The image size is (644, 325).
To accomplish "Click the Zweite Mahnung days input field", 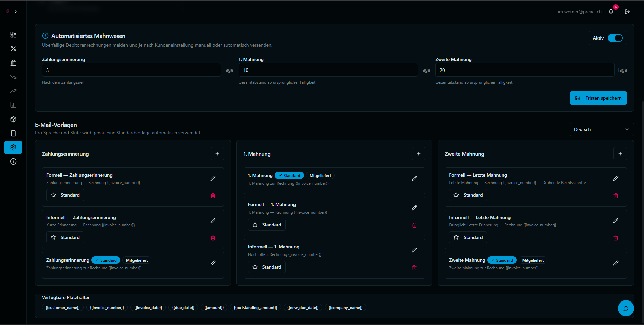I will [x=525, y=70].
